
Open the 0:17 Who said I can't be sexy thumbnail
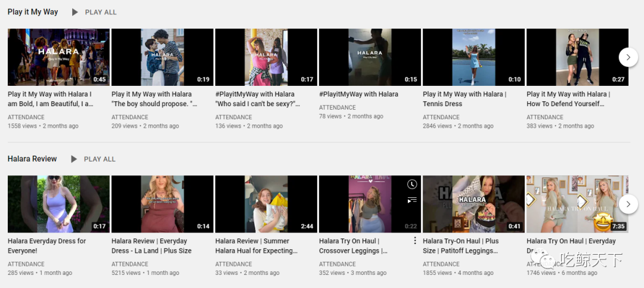coord(266,57)
